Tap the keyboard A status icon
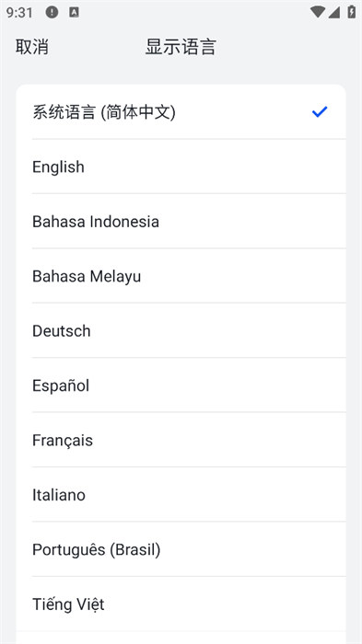This screenshot has width=362, height=644. pos(74,12)
